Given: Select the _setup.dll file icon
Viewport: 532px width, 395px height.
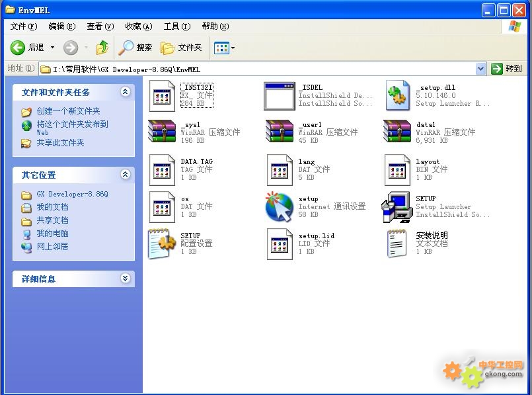Looking at the screenshot, I should 397,96.
